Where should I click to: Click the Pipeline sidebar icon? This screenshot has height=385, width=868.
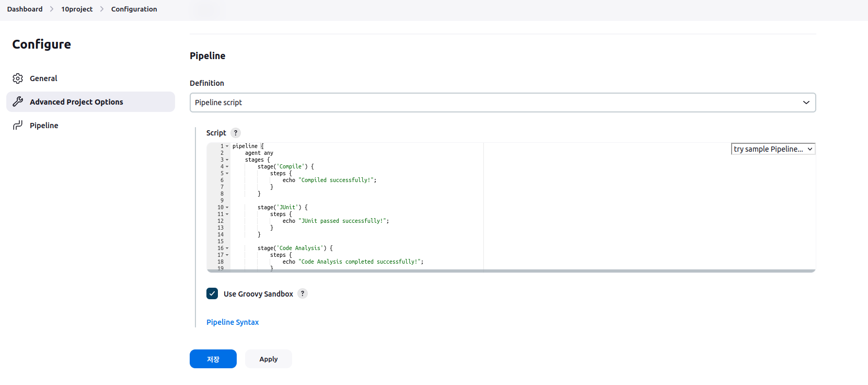pyautogui.click(x=18, y=125)
